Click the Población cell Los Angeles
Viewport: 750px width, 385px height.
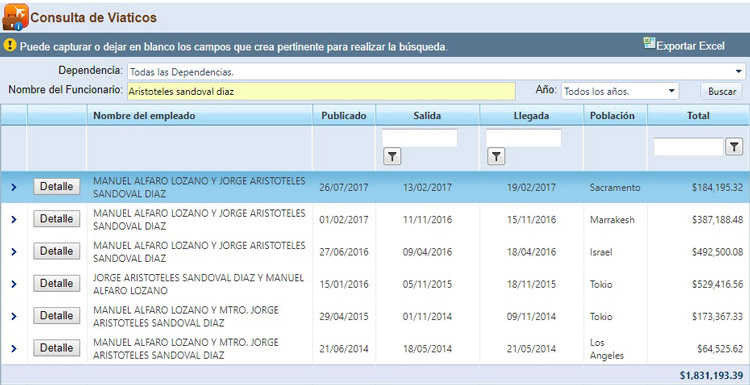pos(607,349)
